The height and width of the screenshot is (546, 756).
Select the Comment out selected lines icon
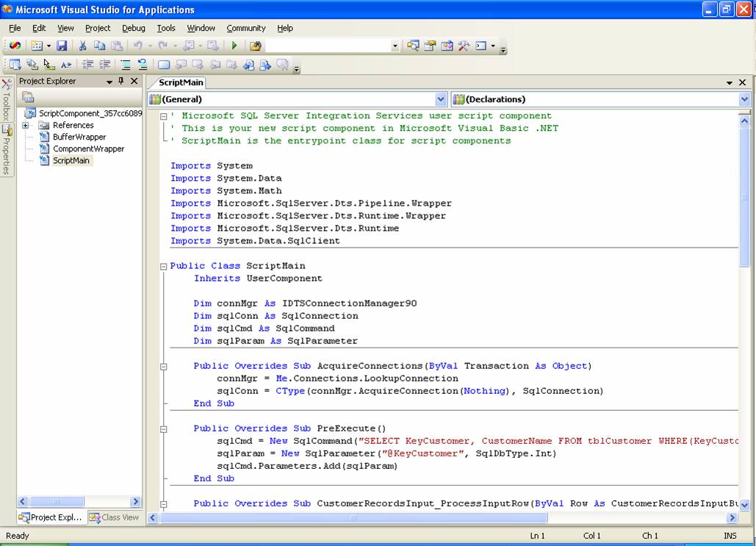click(x=126, y=65)
